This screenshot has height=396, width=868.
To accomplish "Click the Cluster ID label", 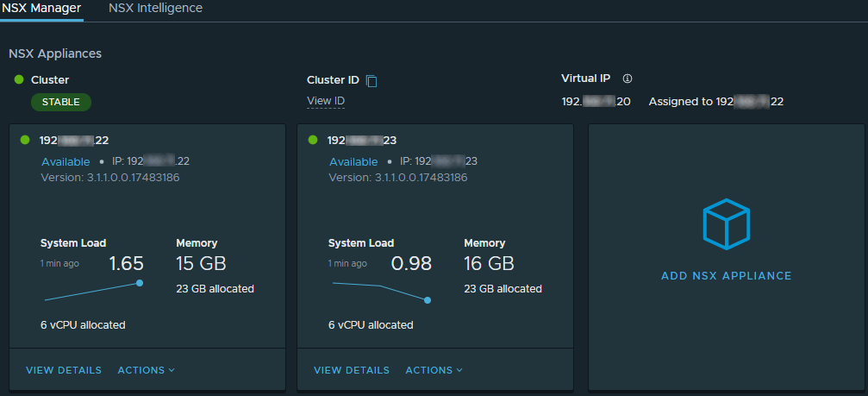I will [334, 80].
